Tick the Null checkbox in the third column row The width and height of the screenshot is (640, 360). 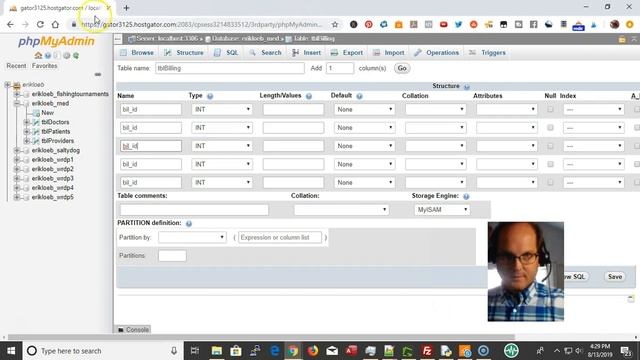550,146
